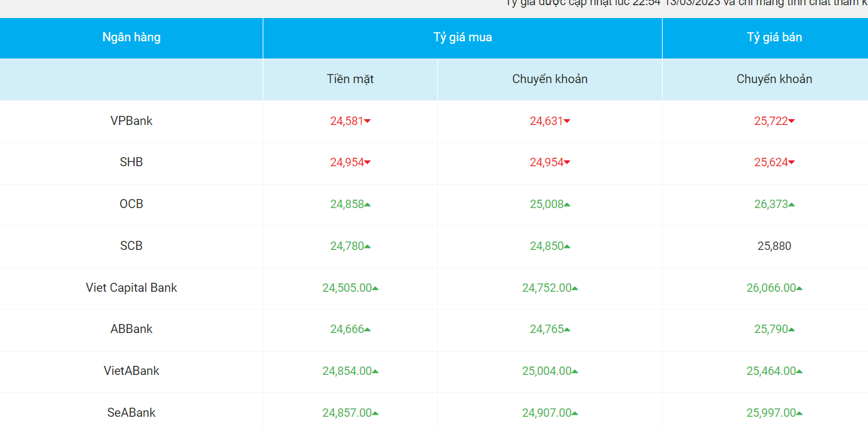Click SCB sell rate 25,880
The image size is (868, 429).
pyautogui.click(x=775, y=246)
